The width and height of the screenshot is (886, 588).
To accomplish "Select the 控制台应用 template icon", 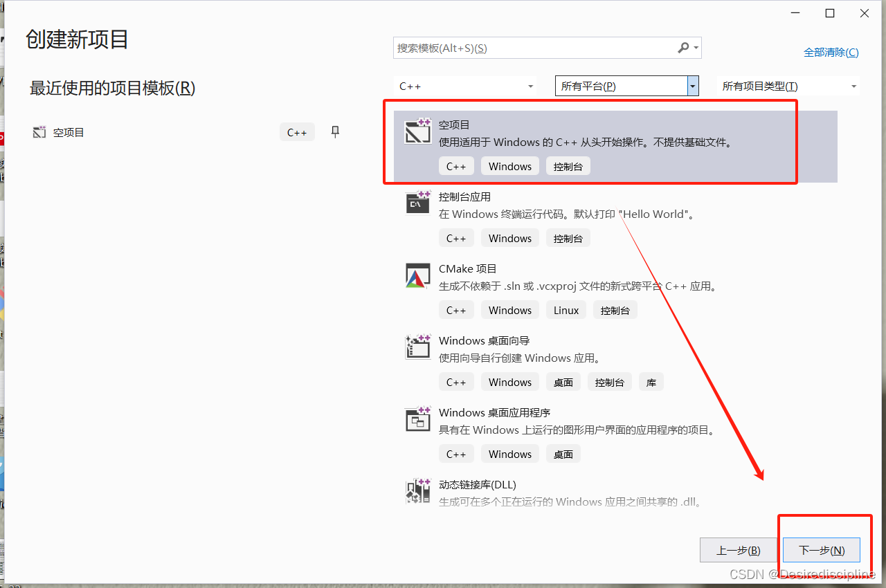I will coord(417,203).
